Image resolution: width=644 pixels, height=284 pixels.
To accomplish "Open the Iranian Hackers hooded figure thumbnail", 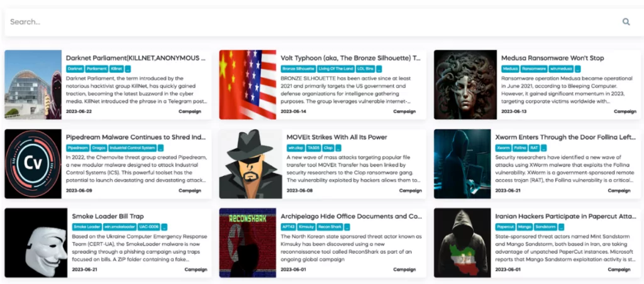I will 462,243.
